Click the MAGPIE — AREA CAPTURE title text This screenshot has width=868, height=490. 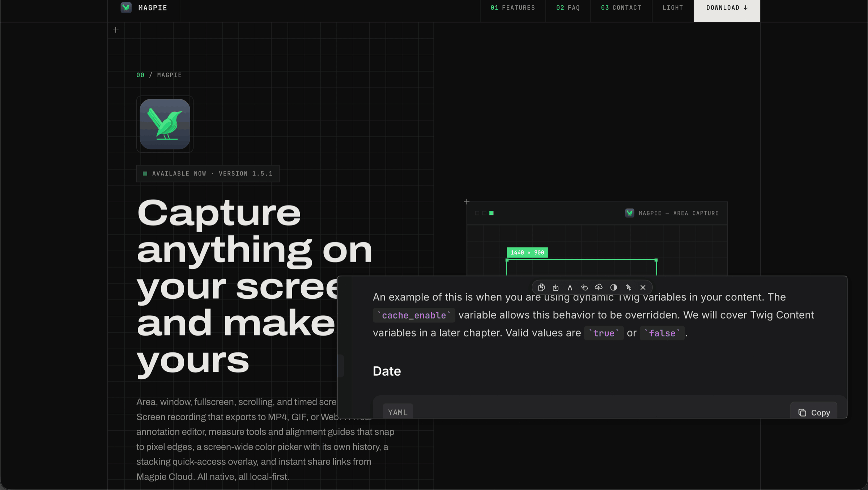(679, 213)
